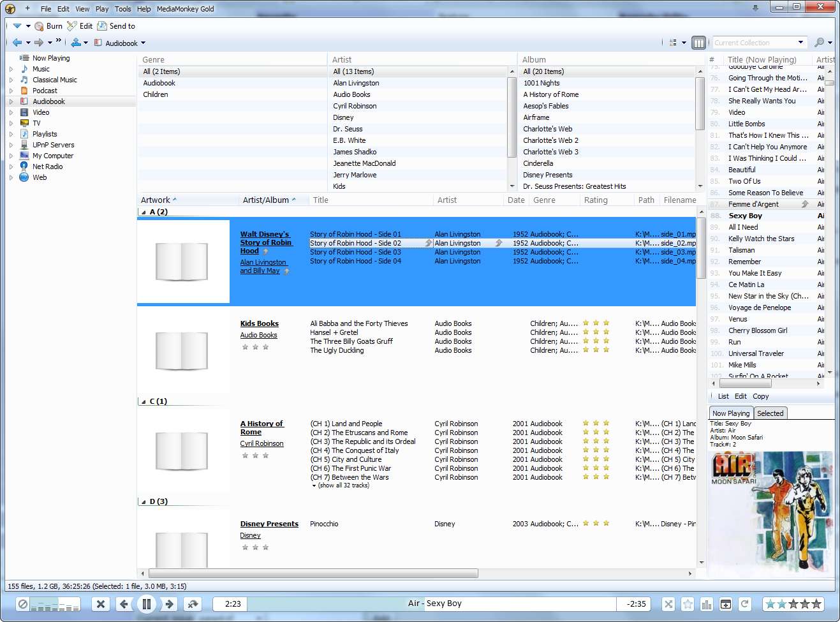The image size is (840, 622).
Task: Switch to the Selected tab
Action: click(770, 413)
